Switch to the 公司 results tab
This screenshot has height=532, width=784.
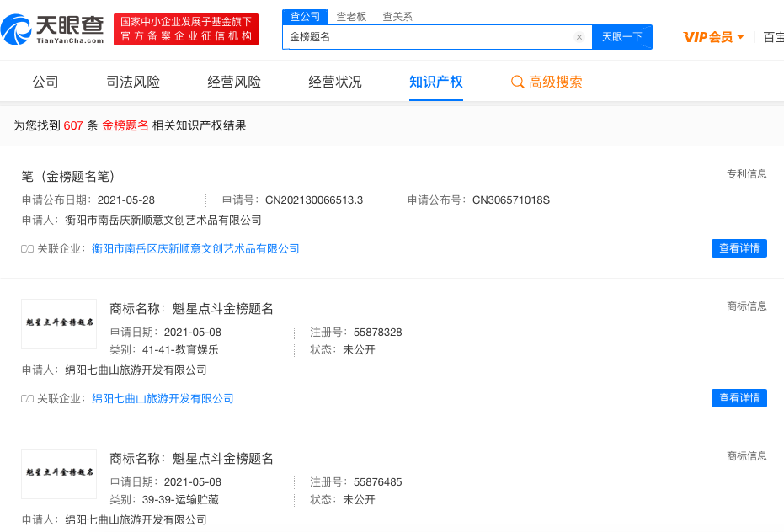[45, 82]
